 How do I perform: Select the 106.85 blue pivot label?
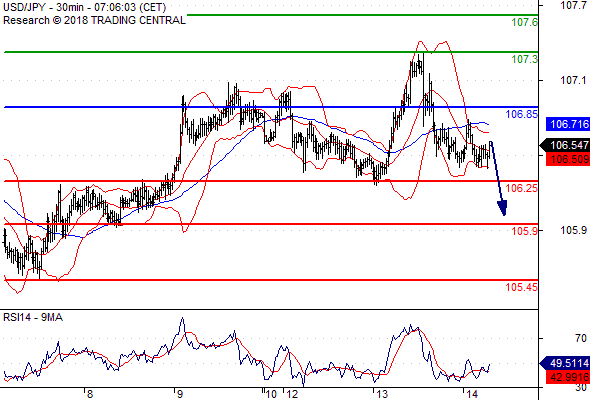[x=522, y=114]
